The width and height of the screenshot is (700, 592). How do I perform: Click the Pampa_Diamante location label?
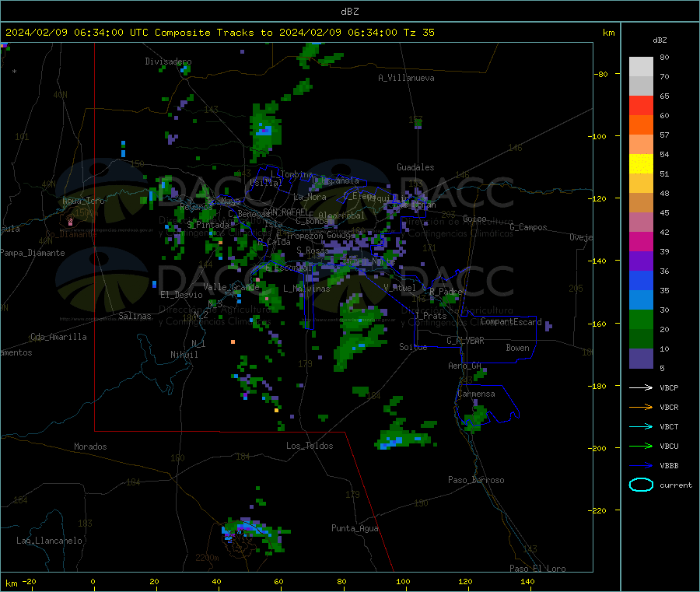point(33,253)
